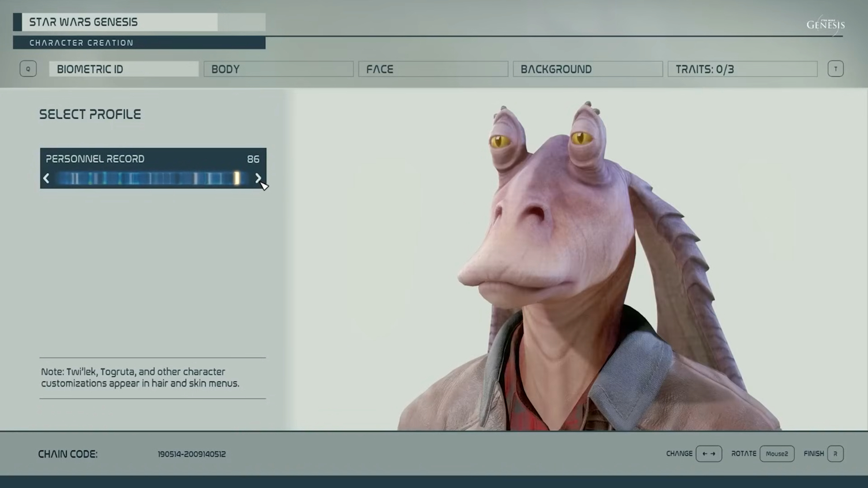Click the Mouse2 key icon beside Rotate

(776, 454)
